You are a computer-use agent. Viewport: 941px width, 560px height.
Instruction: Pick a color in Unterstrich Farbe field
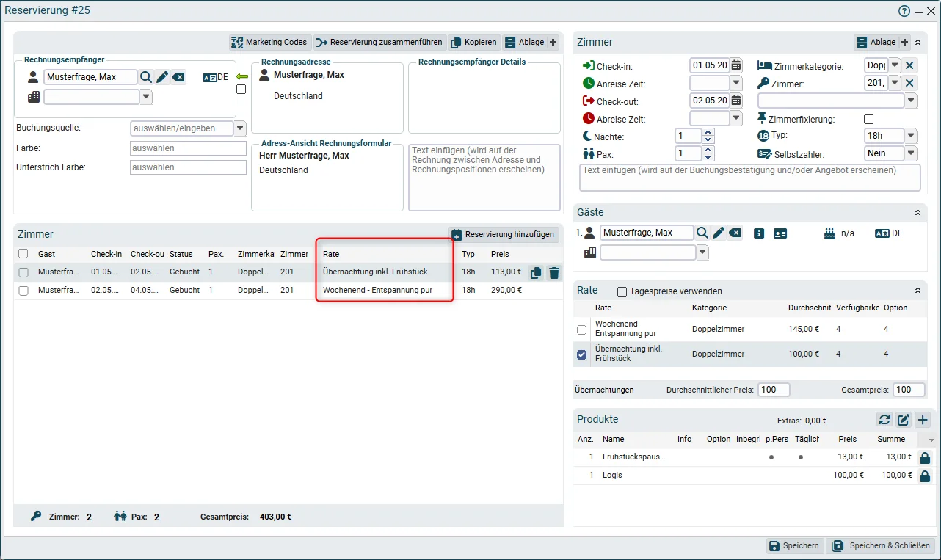point(188,167)
